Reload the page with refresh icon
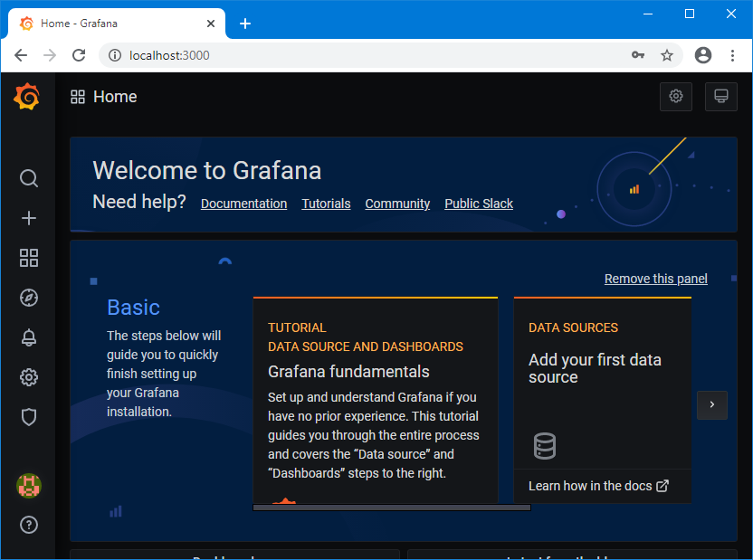Image resolution: width=753 pixels, height=560 pixels. tap(79, 55)
